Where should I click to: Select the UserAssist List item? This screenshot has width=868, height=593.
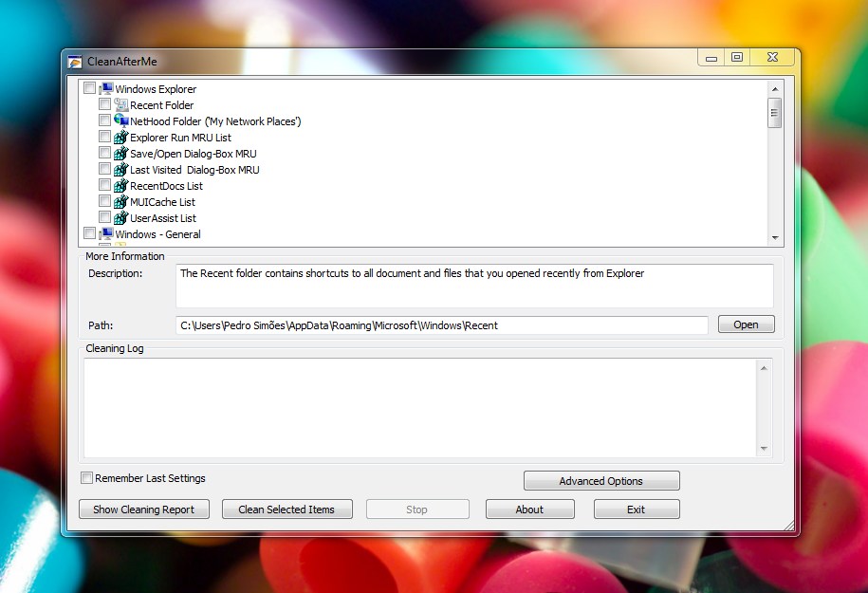[x=163, y=218]
